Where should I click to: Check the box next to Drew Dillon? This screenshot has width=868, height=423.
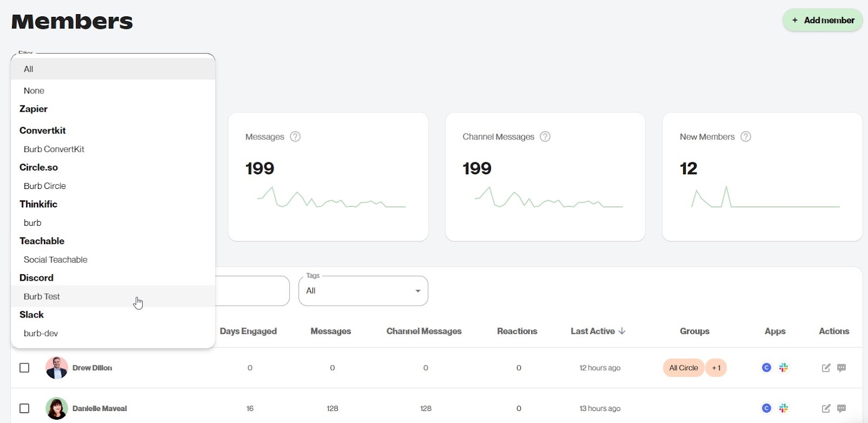pos(24,368)
